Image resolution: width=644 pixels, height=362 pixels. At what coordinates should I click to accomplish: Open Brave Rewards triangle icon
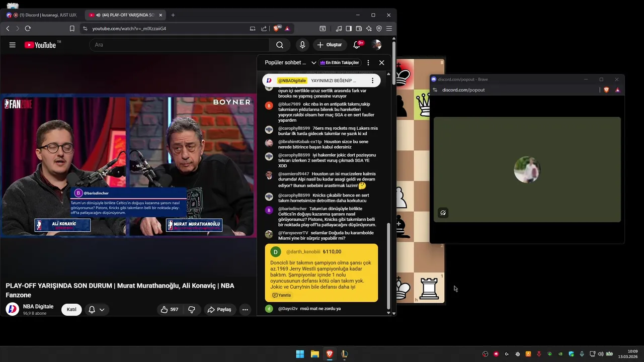click(287, 29)
